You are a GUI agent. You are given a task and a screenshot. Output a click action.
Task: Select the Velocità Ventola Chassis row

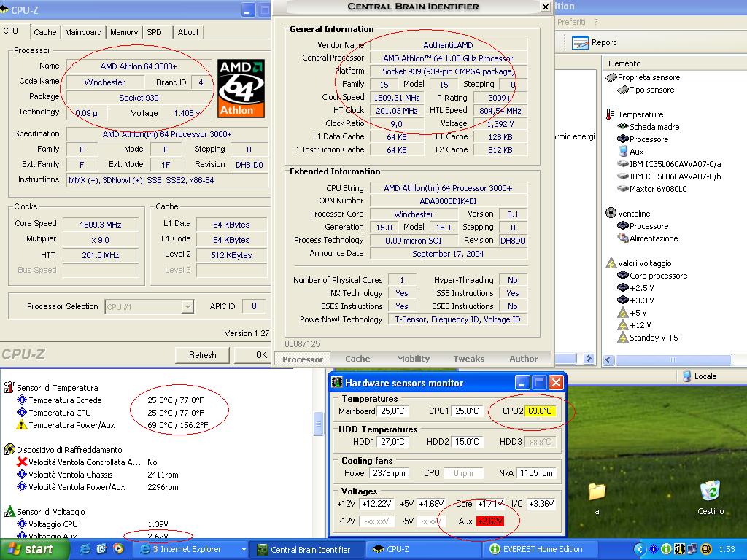pos(98,474)
